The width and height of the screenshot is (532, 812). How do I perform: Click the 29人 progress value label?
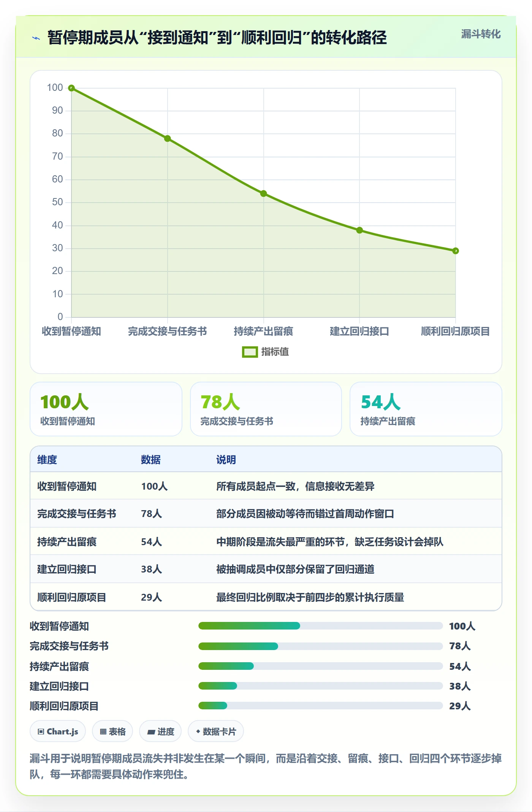pos(460,706)
